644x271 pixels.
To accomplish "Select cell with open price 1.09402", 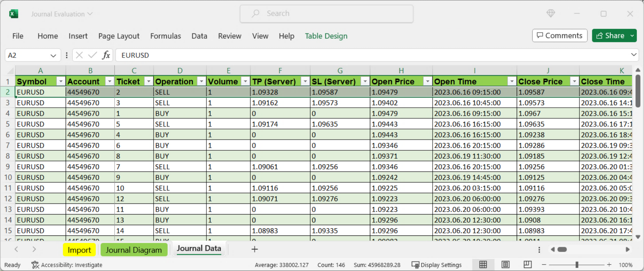I will [x=401, y=103].
